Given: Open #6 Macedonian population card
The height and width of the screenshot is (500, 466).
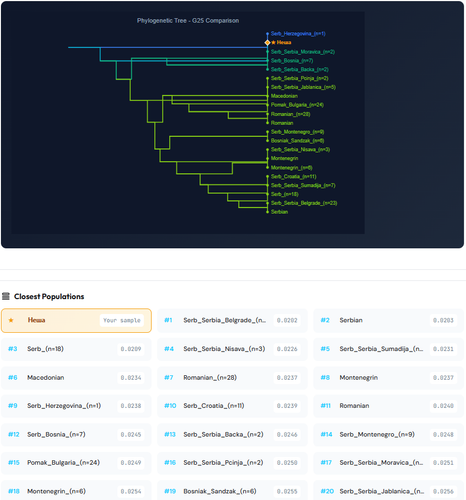Looking at the screenshot, I should [x=76, y=378].
